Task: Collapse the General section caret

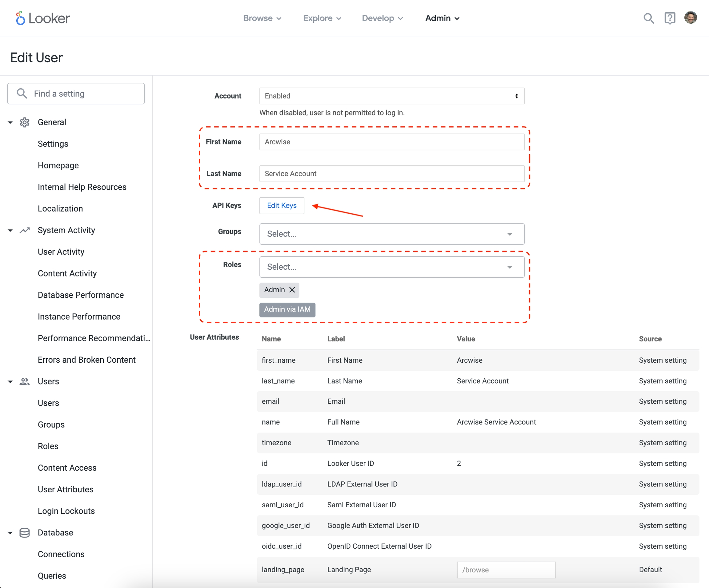Action: [10, 122]
